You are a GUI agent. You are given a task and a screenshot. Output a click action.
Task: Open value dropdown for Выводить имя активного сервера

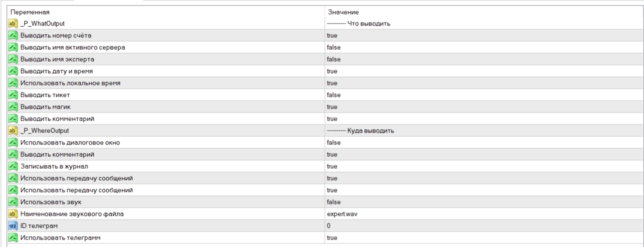click(484, 47)
